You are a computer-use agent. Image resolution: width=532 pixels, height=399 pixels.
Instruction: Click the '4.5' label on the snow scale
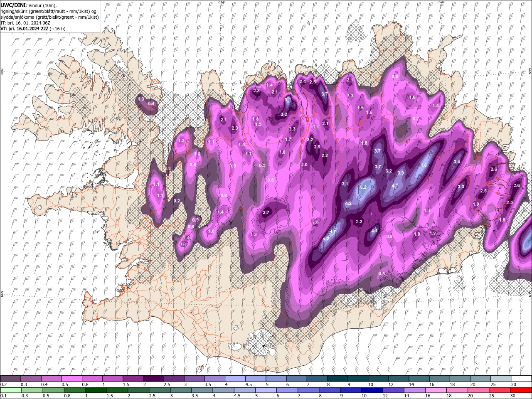tap(249, 384)
